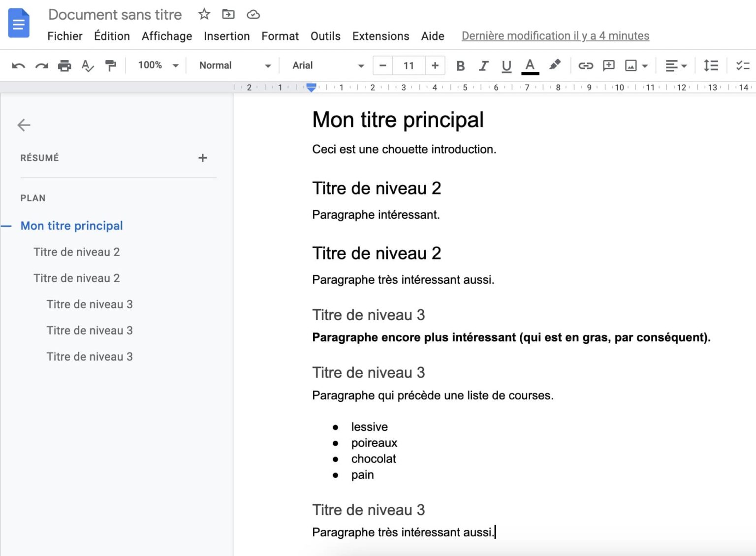This screenshot has height=556, width=756.
Task: Star the document
Action: click(x=204, y=14)
